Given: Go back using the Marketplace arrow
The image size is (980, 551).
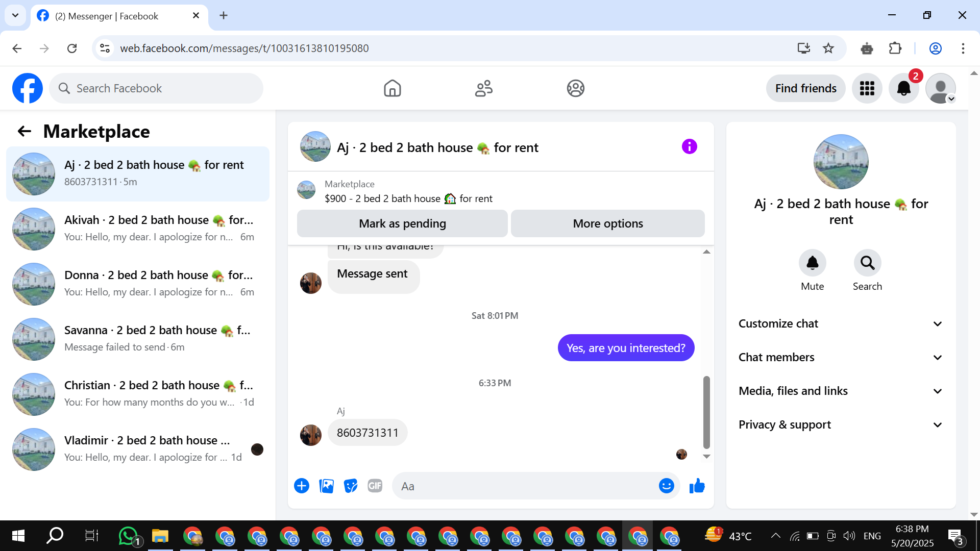Looking at the screenshot, I should click(x=24, y=132).
